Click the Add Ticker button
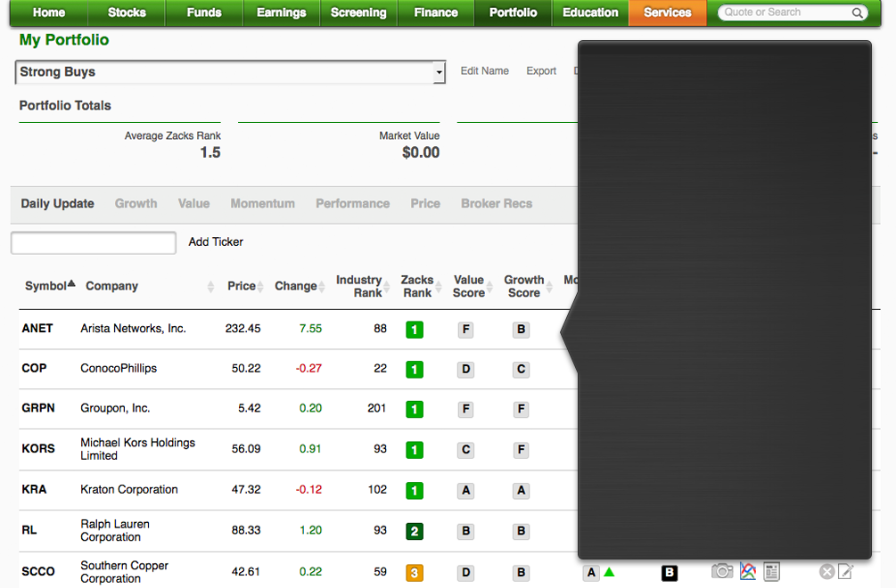 [216, 242]
